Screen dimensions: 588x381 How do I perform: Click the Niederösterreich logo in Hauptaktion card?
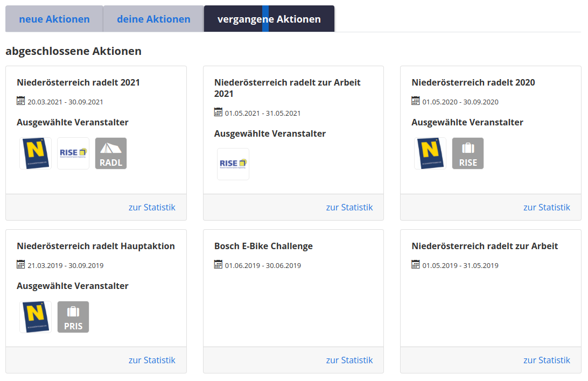36,317
